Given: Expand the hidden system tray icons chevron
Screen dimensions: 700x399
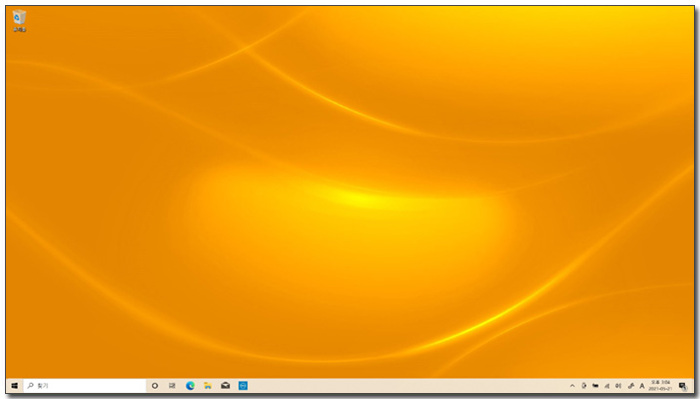Looking at the screenshot, I should tap(572, 386).
